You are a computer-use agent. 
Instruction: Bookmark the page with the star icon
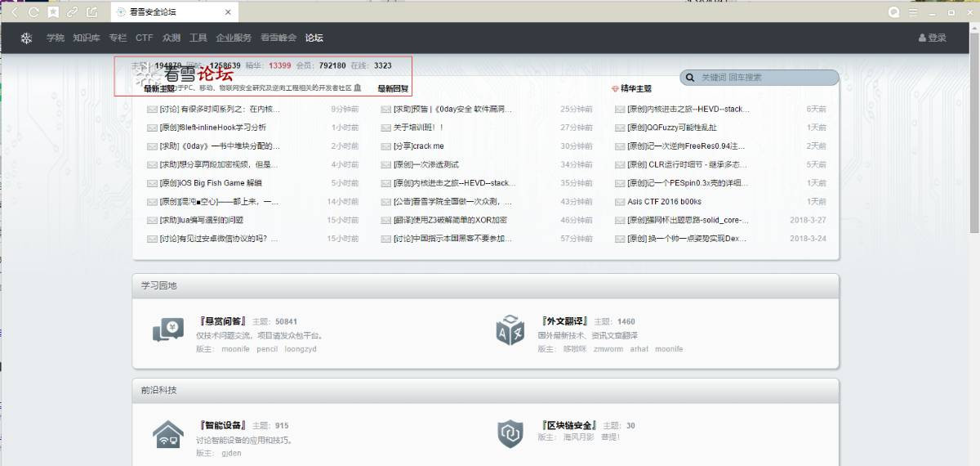pyautogui.click(x=53, y=12)
